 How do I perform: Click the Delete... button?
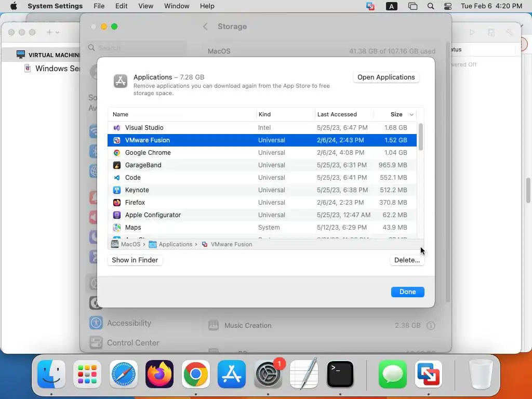[407, 260]
